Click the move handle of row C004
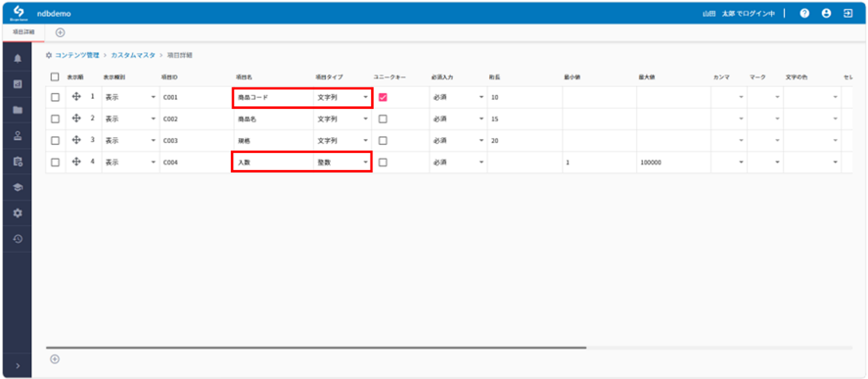868x379 pixels. [x=76, y=162]
